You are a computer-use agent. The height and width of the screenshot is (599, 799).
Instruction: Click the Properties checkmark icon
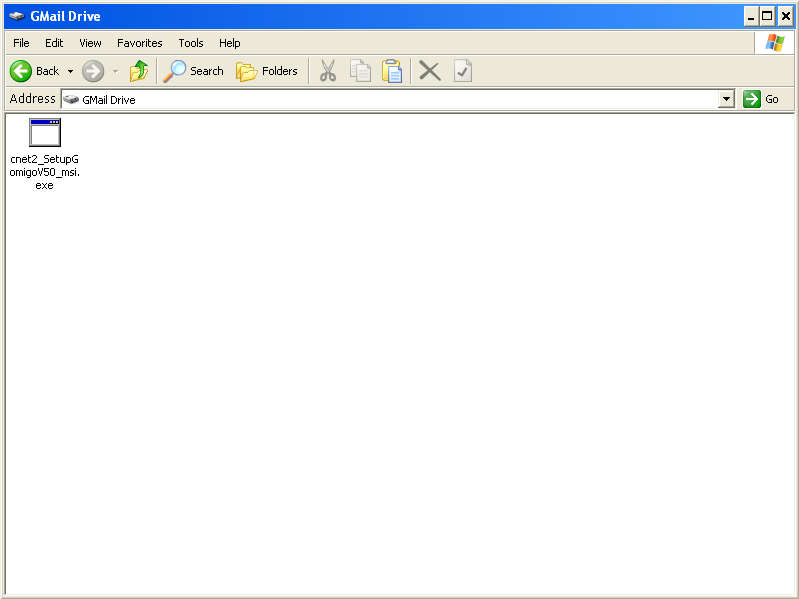pyautogui.click(x=462, y=71)
